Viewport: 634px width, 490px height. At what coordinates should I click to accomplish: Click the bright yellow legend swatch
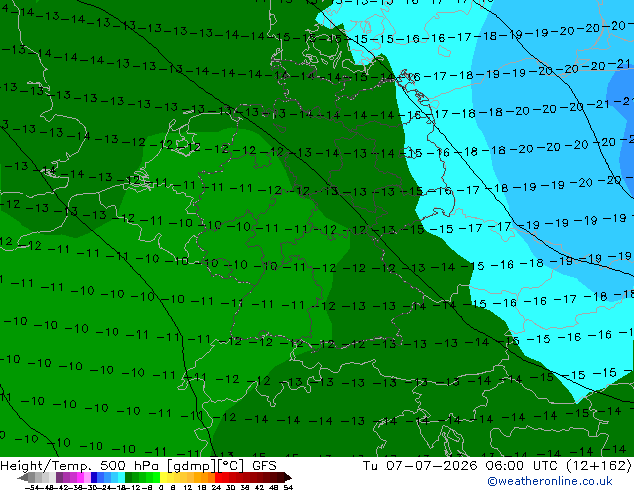coord(163,477)
